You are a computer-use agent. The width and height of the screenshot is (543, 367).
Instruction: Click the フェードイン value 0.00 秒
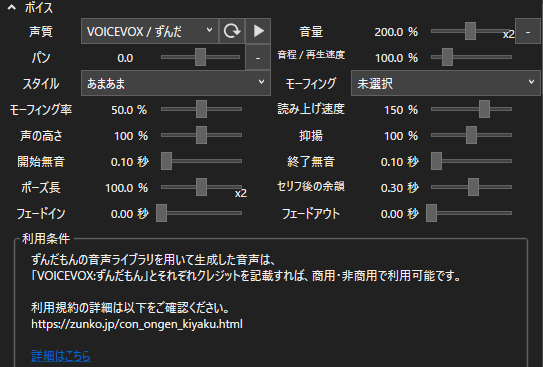point(130,214)
